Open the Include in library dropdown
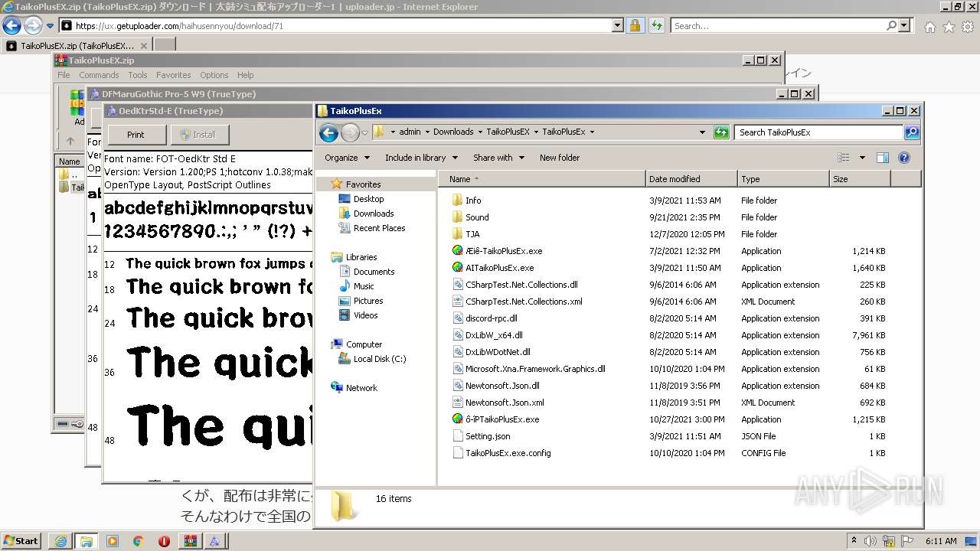This screenshot has height=551, width=980. [x=422, y=158]
